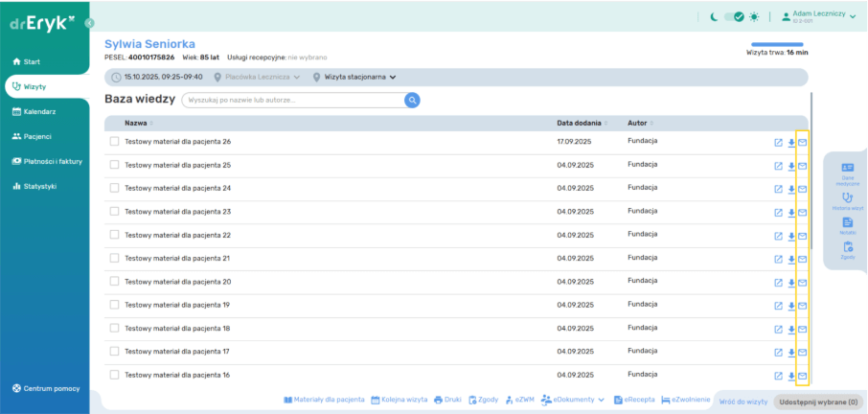Open material 26 in new window icon
The width and height of the screenshot is (868, 414).
tap(778, 142)
